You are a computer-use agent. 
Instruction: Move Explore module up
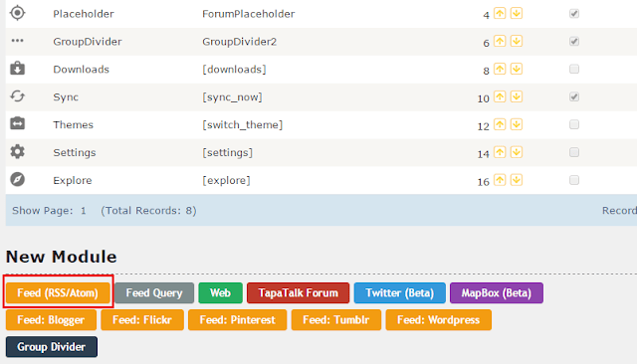coord(500,180)
